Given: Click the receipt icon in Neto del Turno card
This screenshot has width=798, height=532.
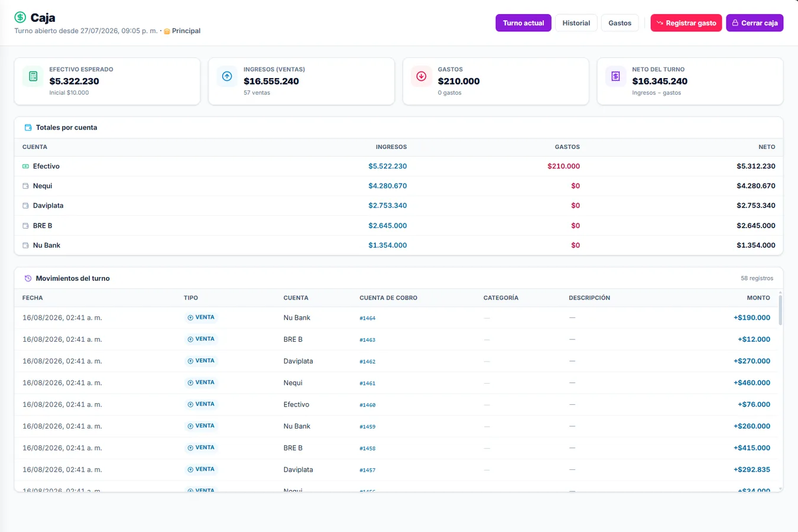Looking at the screenshot, I should [x=615, y=76].
